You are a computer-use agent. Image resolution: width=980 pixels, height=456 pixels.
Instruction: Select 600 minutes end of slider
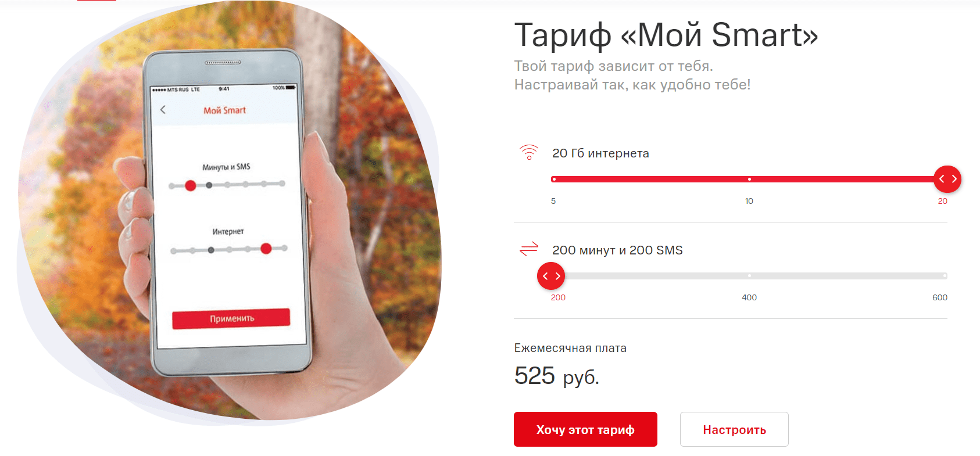click(945, 275)
